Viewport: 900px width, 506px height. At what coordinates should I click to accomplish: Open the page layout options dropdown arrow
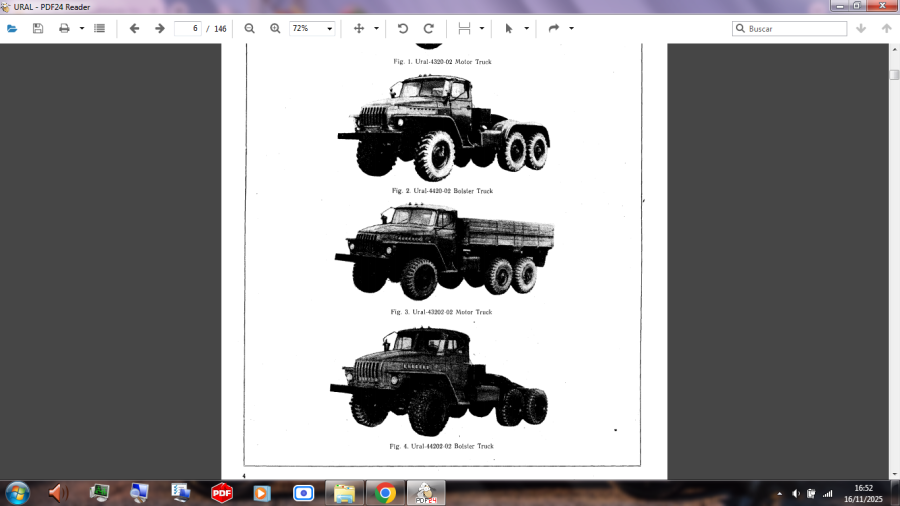point(482,28)
